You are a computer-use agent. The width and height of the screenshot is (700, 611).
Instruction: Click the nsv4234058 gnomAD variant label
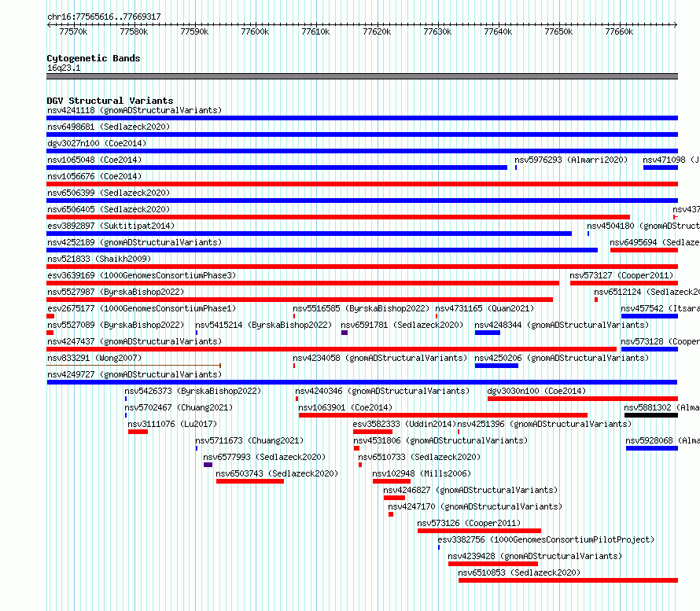coord(380,358)
